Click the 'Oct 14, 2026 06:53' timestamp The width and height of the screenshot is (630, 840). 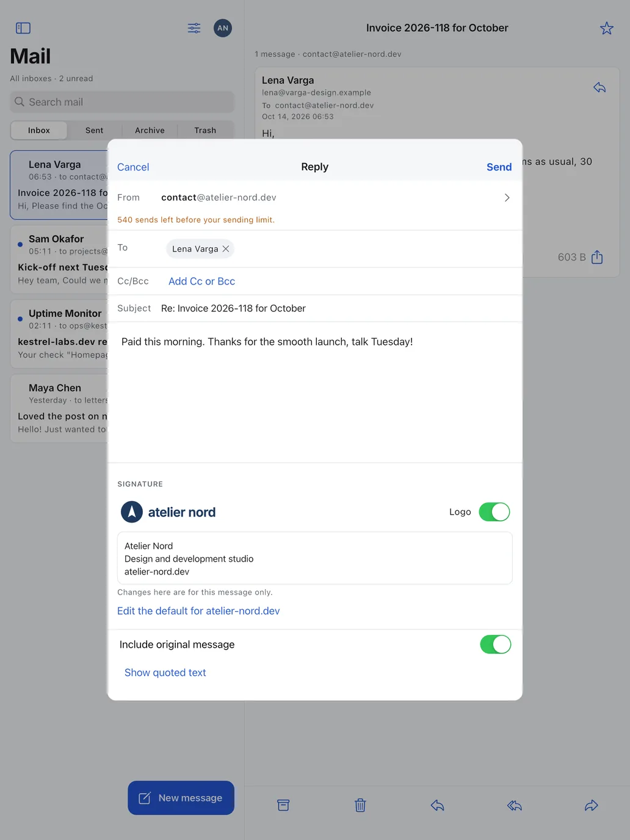tap(298, 117)
